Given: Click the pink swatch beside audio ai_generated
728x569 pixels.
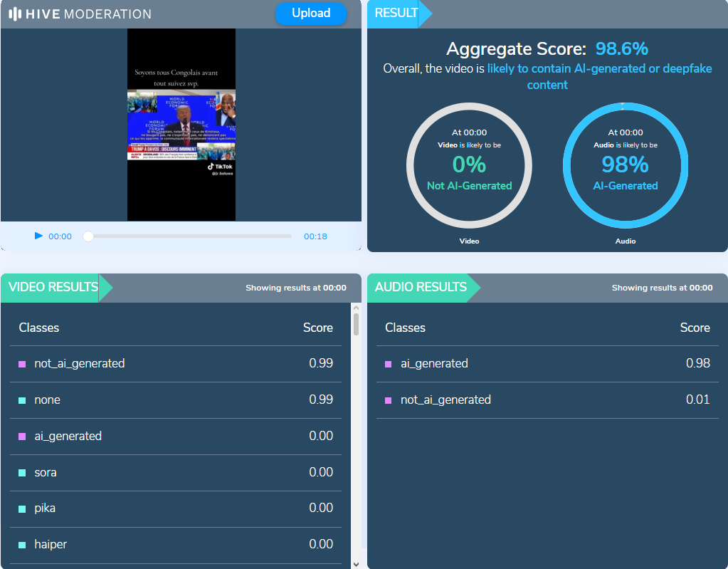Looking at the screenshot, I should (x=388, y=364).
